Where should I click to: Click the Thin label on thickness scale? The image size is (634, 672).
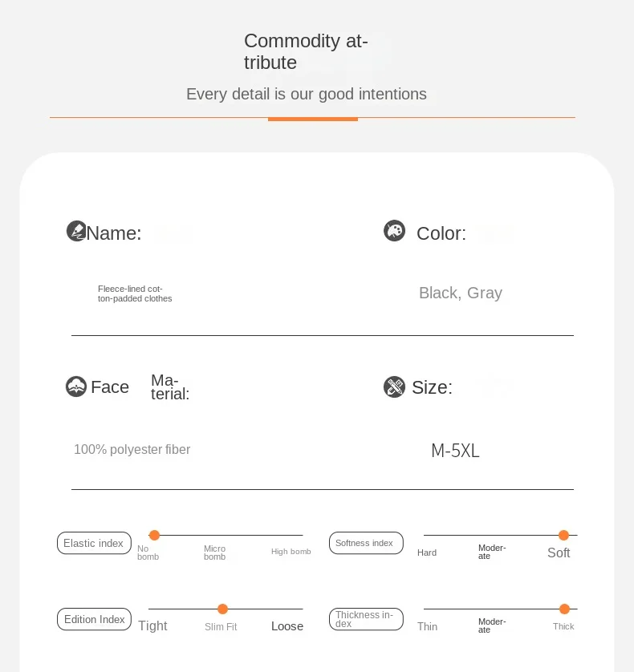(x=427, y=626)
